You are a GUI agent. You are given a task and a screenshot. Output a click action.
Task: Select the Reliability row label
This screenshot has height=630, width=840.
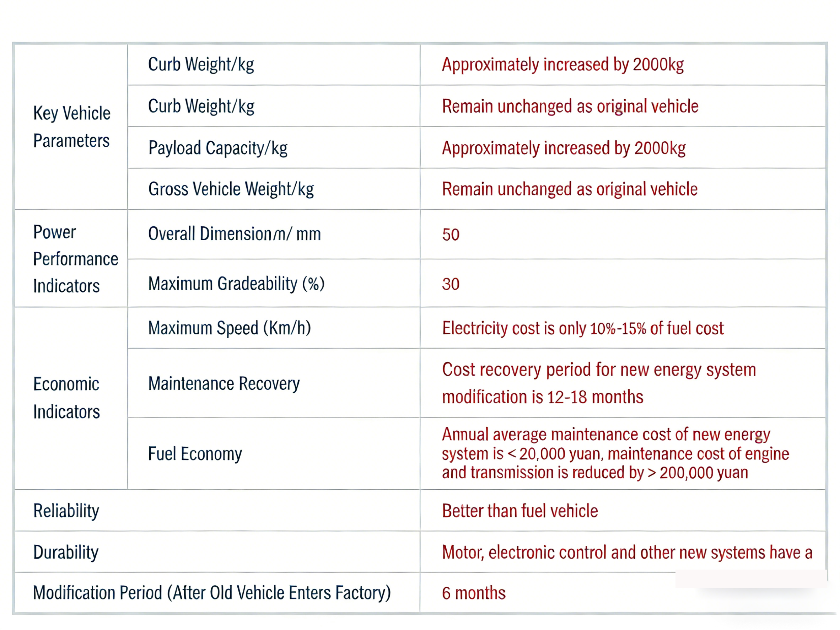tap(66, 511)
